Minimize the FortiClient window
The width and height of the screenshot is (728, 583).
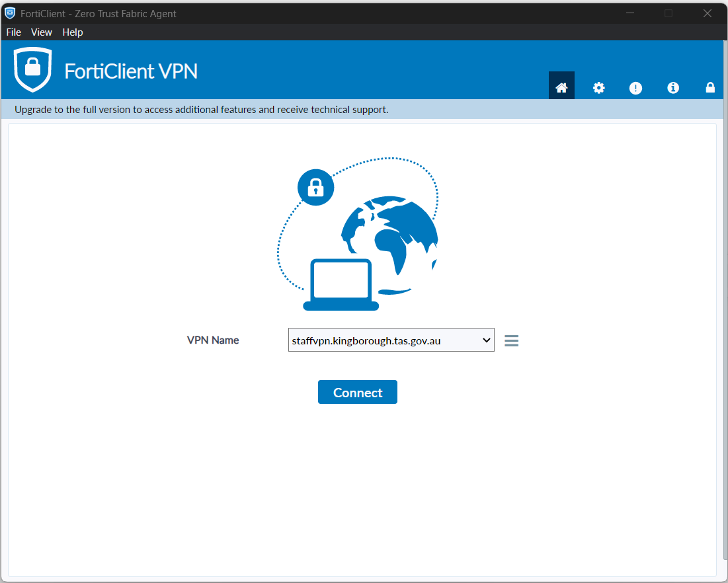(630, 13)
